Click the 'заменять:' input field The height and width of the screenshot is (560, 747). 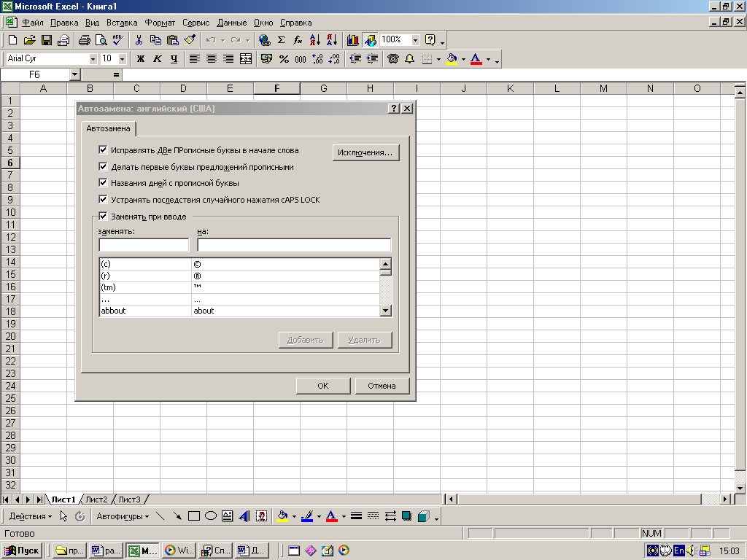[144, 245]
